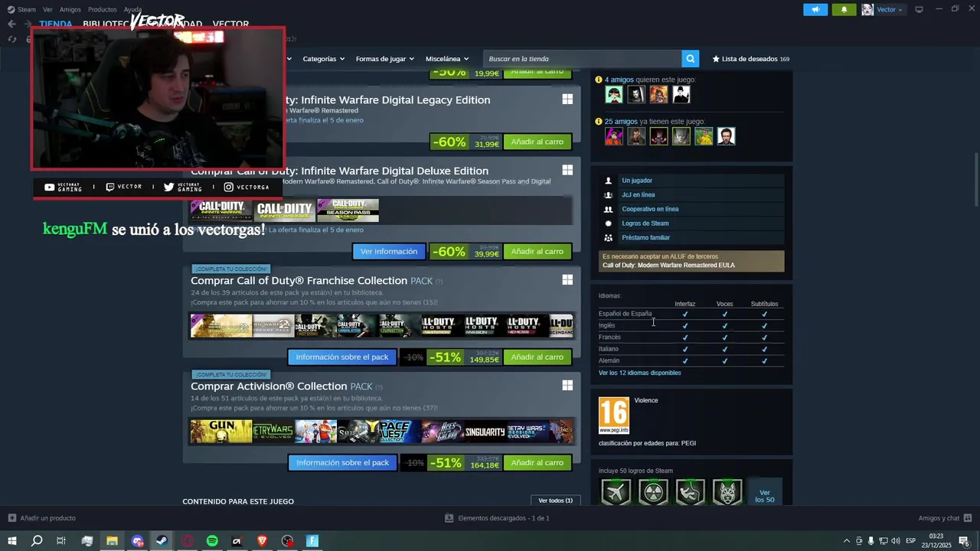Open File Explorer from the taskbar
Image resolution: width=980 pixels, height=551 pixels.
(x=112, y=541)
